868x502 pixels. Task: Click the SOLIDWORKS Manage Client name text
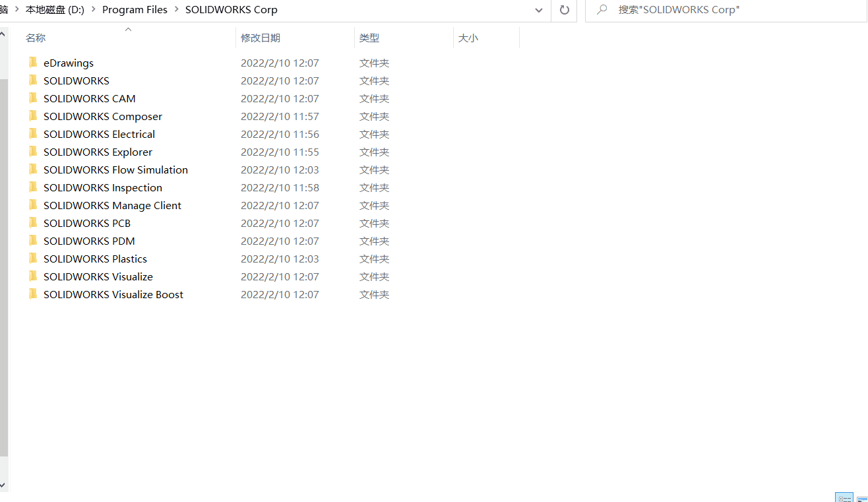(112, 206)
